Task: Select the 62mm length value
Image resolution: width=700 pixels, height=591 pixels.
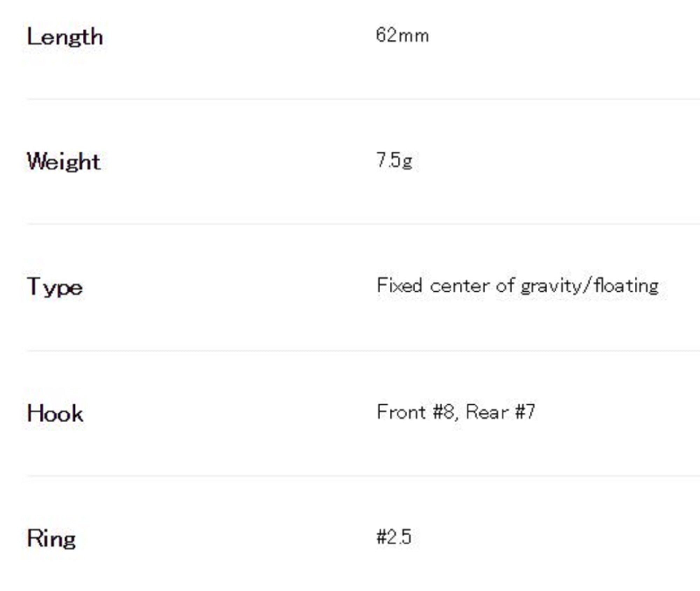Action: (x=402, y=36)
